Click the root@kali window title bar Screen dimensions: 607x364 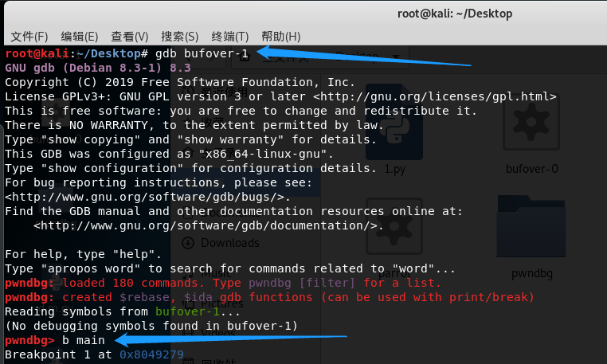pyautogui.click(x=455, y=14)
